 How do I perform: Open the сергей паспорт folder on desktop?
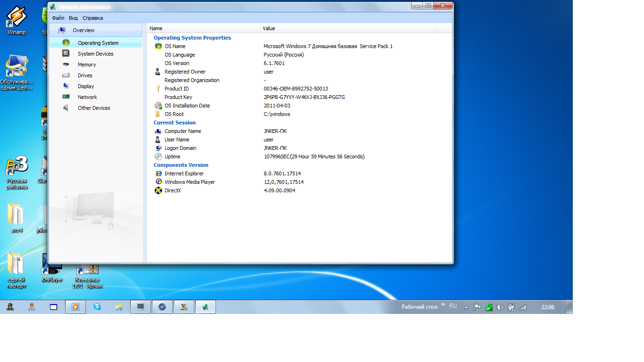(x=17, y=271)
